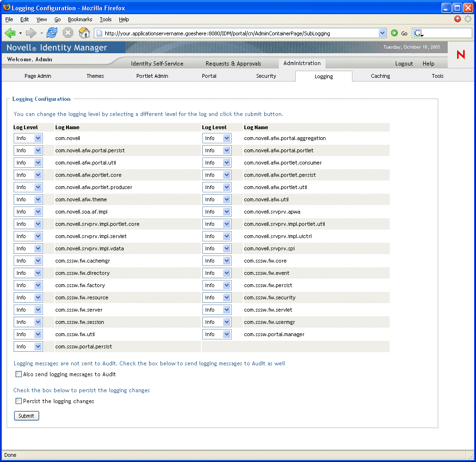This screenshot has width=476, height=462.
Task: Click the green Back arrow button
Action: click(10, 33)
